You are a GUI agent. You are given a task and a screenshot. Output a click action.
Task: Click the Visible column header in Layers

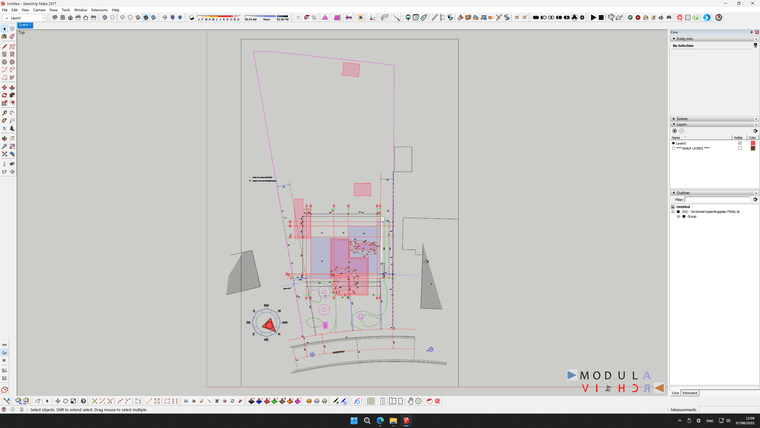[x=739, y=138]
